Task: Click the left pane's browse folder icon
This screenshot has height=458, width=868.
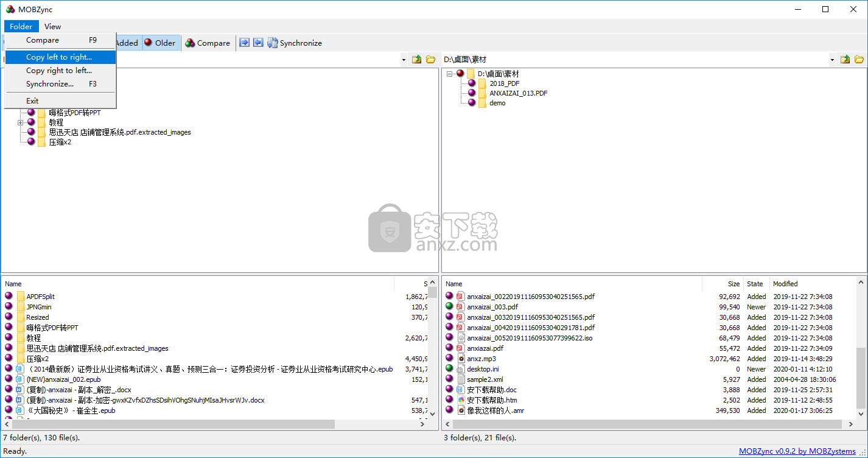Action: coord(431,59)
